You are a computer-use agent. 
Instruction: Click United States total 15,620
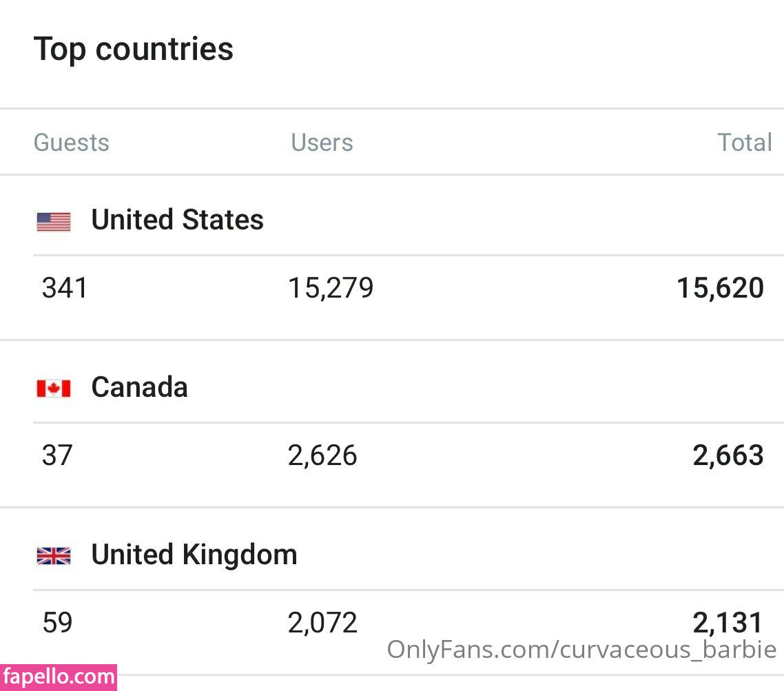[720, 288]
